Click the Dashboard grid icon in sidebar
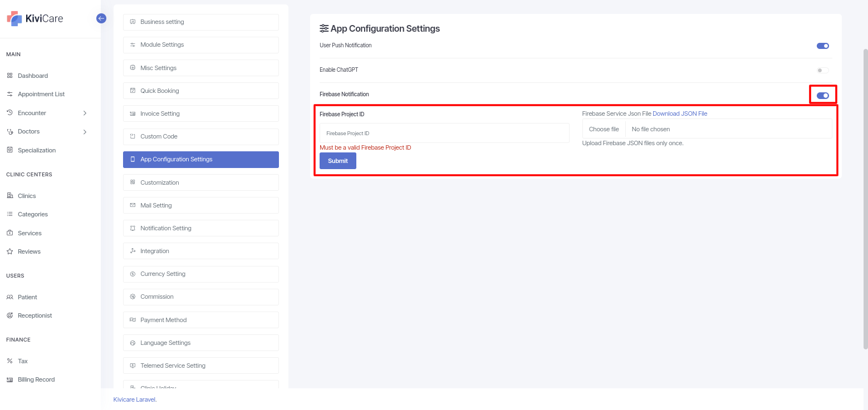The image size is (868, 410). pos(9,76)
